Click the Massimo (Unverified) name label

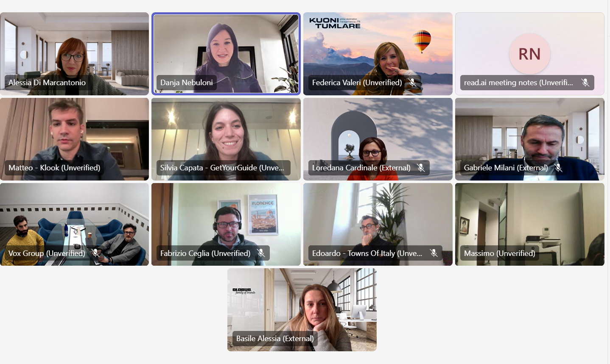(x=500, y=253)
